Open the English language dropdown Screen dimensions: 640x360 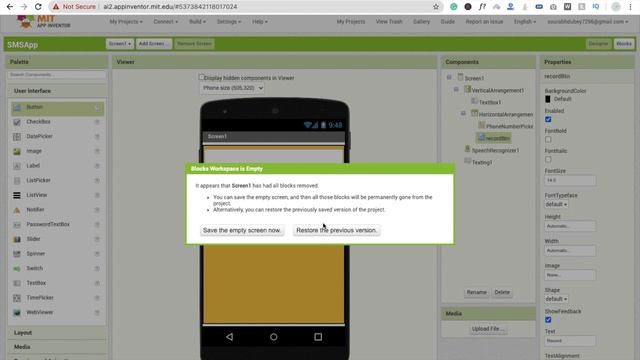pos(525,22)
